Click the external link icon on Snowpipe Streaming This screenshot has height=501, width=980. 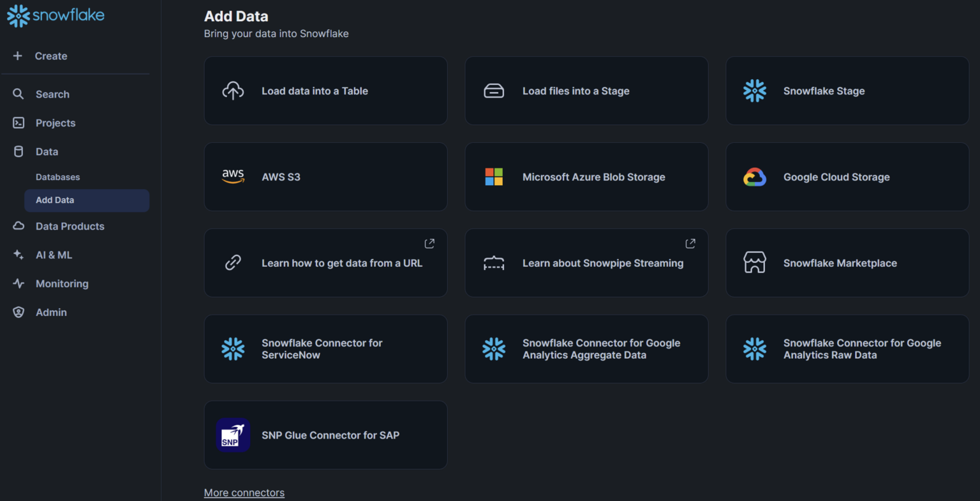click(690, 244)
